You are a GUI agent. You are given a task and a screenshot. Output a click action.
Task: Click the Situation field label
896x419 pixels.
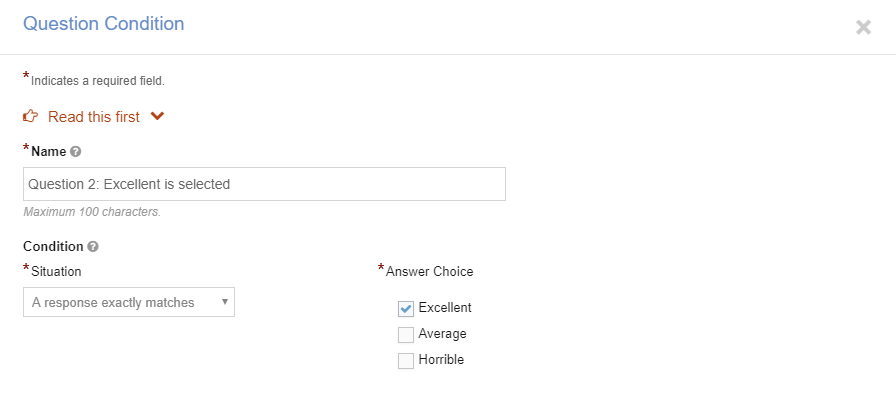tap(56, 272)
